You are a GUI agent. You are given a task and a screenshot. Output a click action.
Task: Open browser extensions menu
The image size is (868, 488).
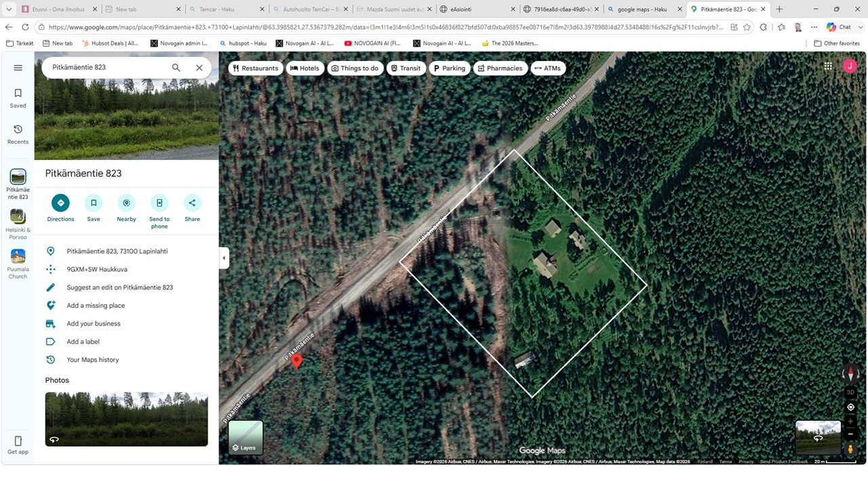tap(764, 27)
